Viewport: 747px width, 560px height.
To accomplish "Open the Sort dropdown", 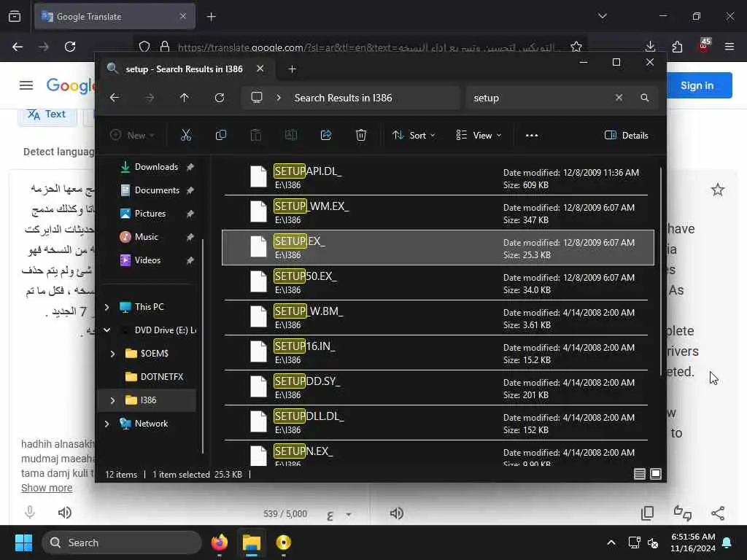I will pyautogui.click(x=414, y=135).
